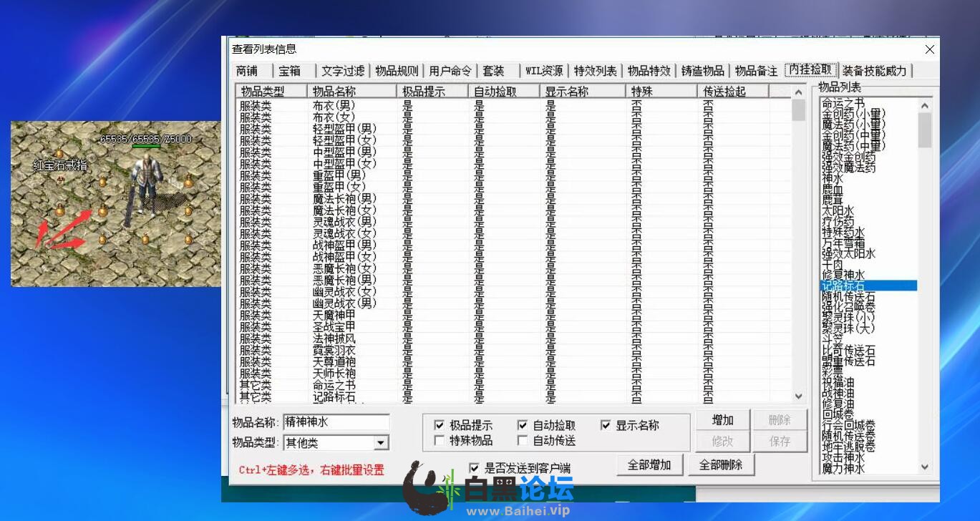Toggle 是否发送到客户端 checkbox

474,468
